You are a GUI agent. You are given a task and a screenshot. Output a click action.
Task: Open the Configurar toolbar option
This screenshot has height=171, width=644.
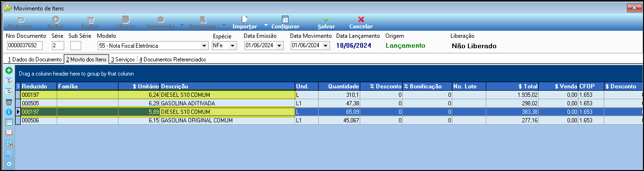[285, 23]
